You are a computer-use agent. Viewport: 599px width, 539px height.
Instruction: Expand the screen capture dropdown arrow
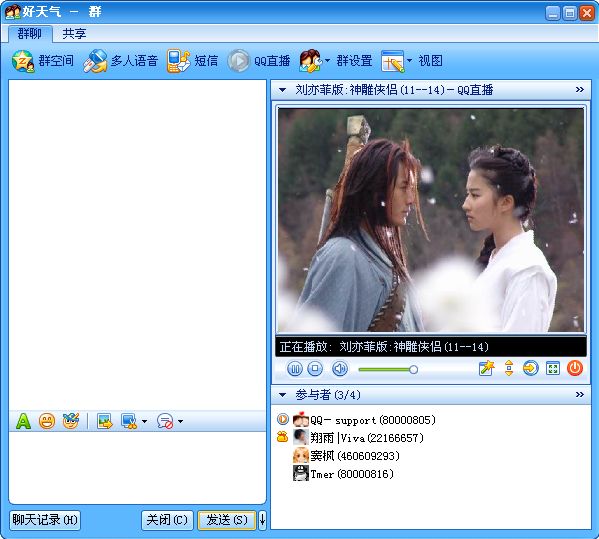click(x=144, y=421)
